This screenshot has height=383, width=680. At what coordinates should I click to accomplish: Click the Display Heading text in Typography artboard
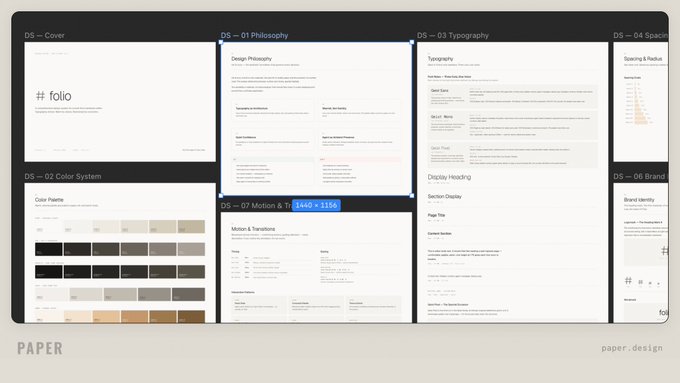(449, 177)
